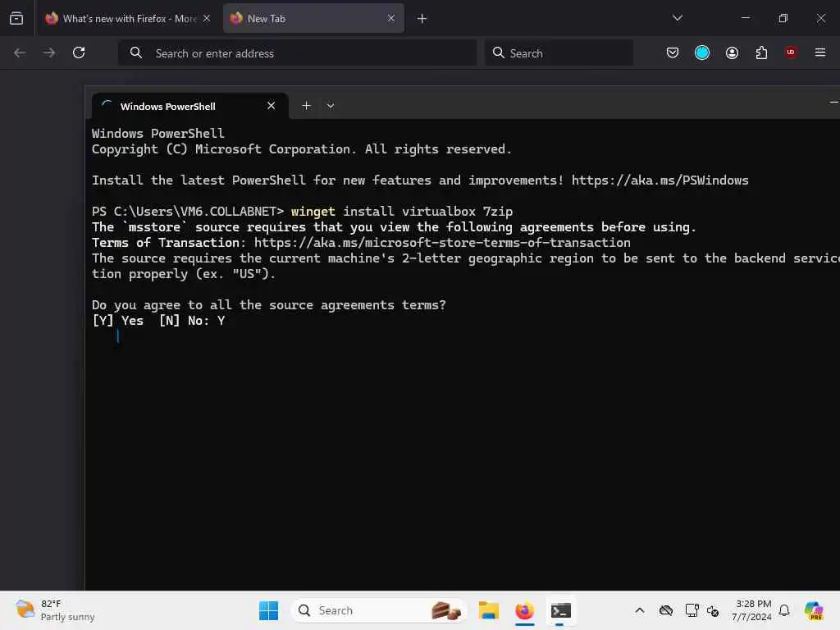Close the New Tab browser tab
Viewport: 840px width, 630px height.
tap(391, 18)
